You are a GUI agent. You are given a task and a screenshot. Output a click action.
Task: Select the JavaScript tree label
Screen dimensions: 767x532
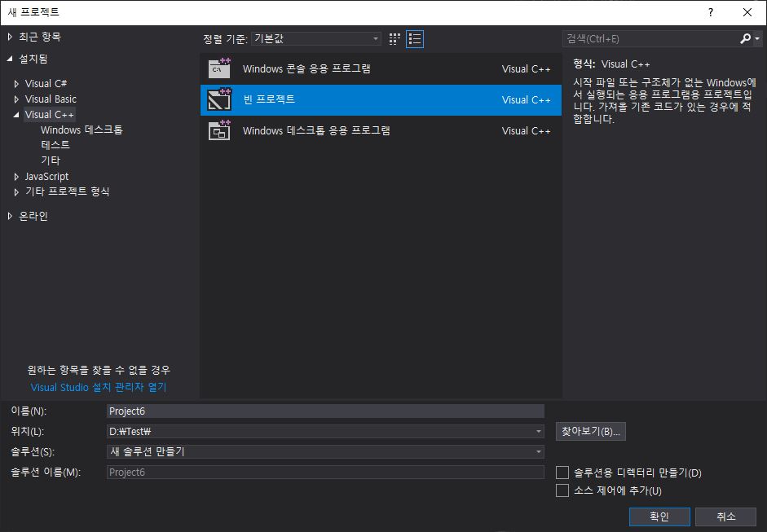47,176
